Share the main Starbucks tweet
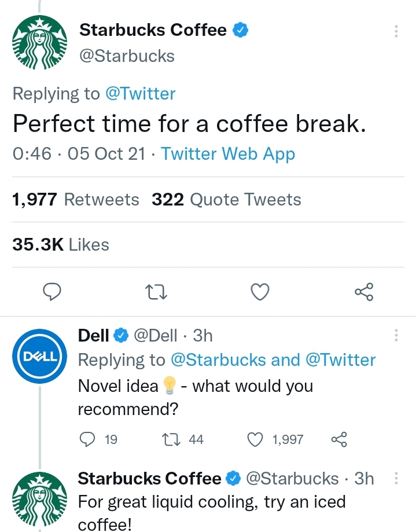Screen dimensions: 416x532 click(364, 292)
